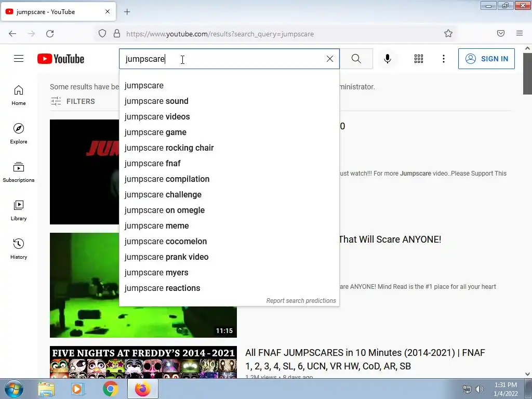Click the magnifier search button
Viewport: 532px width, 399px height.
[x=356, y=59]
